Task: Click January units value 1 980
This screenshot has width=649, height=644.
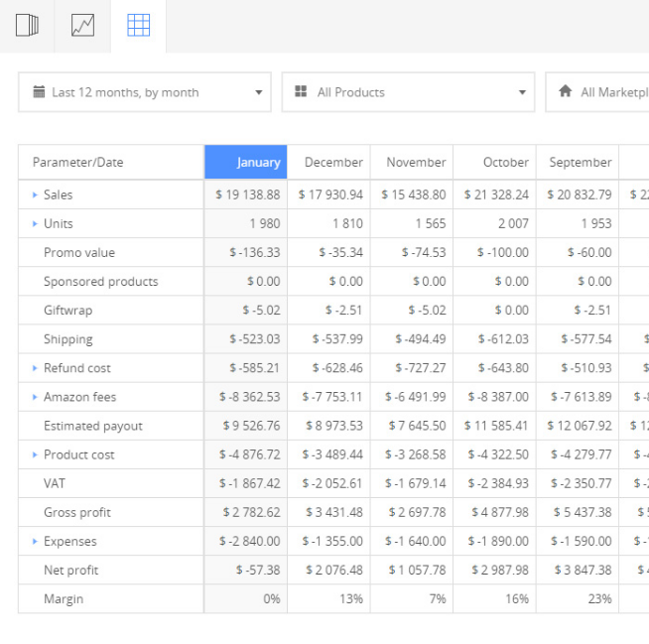Action: [x=265, y=223]
